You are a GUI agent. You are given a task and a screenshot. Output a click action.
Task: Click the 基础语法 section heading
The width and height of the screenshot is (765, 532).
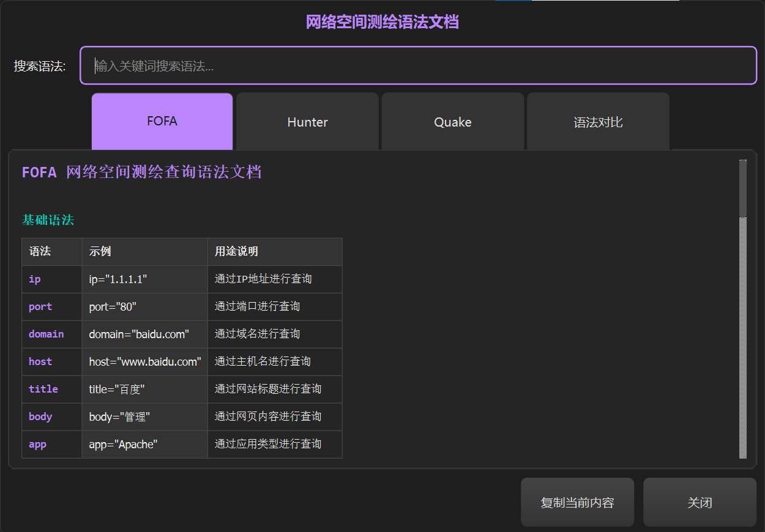click(x=48, y=220)
